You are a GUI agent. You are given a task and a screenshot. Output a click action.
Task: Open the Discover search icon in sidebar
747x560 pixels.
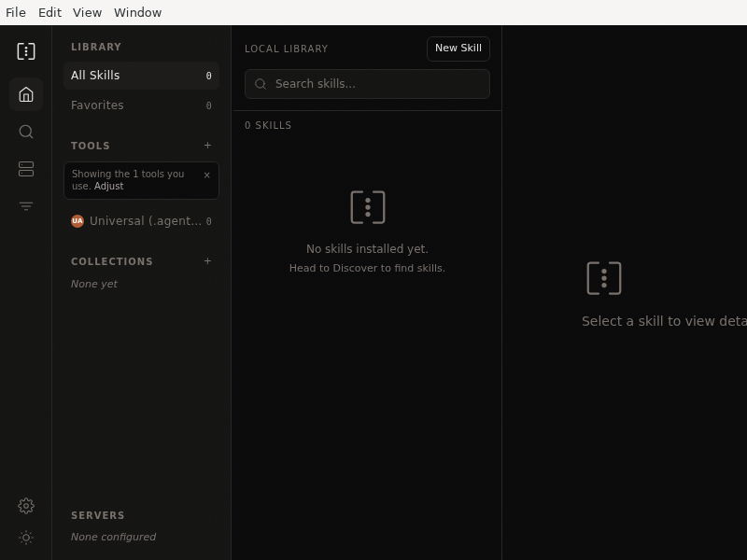click(x=26, y=132)
